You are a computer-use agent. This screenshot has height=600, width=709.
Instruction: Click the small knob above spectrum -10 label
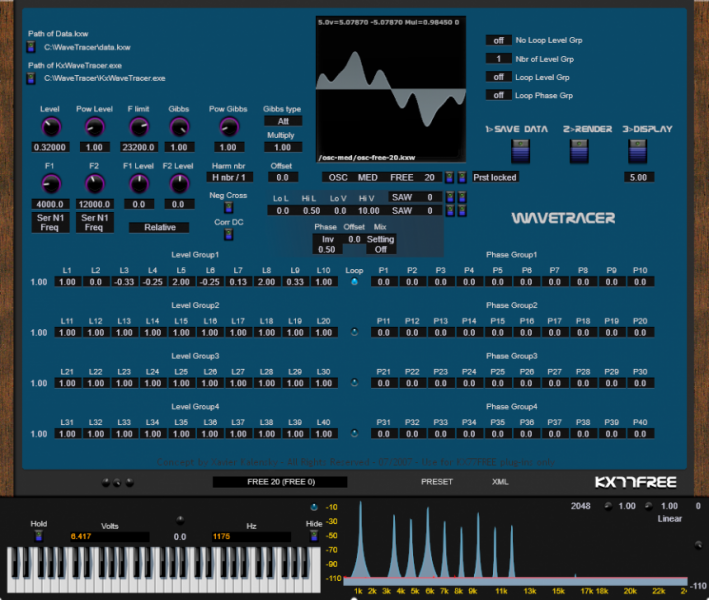pos(314,507)
